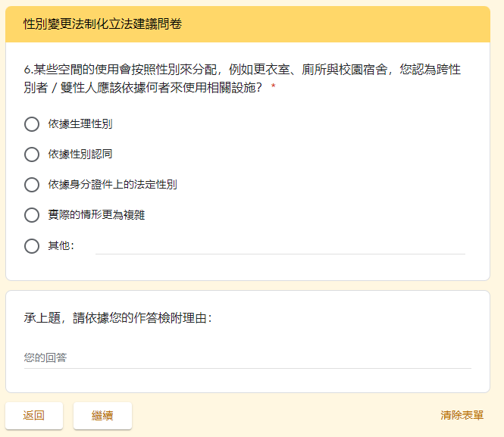Screen dimensions: 504x437
Task: Click the 繼續 button
Action: (x=102, y=416)
